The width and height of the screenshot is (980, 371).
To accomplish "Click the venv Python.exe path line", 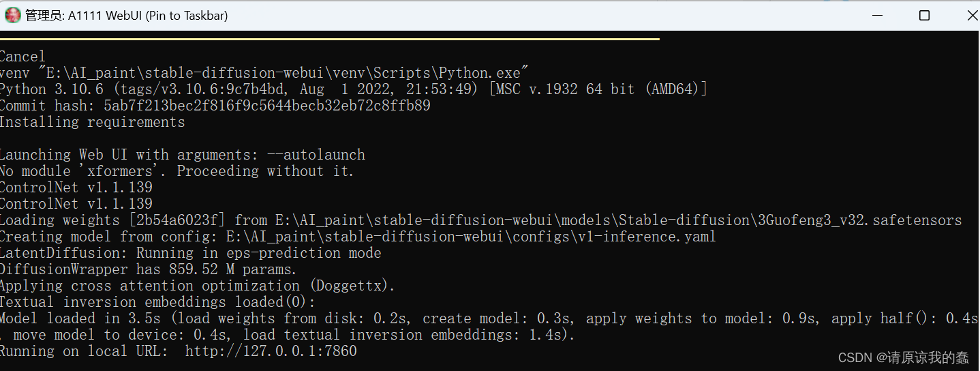I will (x=264, y=72).
